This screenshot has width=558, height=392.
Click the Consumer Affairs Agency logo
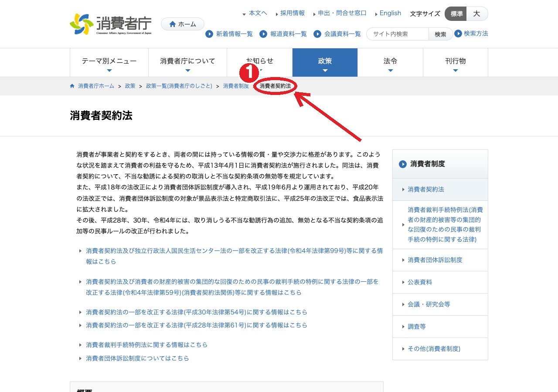pos(111,24)
